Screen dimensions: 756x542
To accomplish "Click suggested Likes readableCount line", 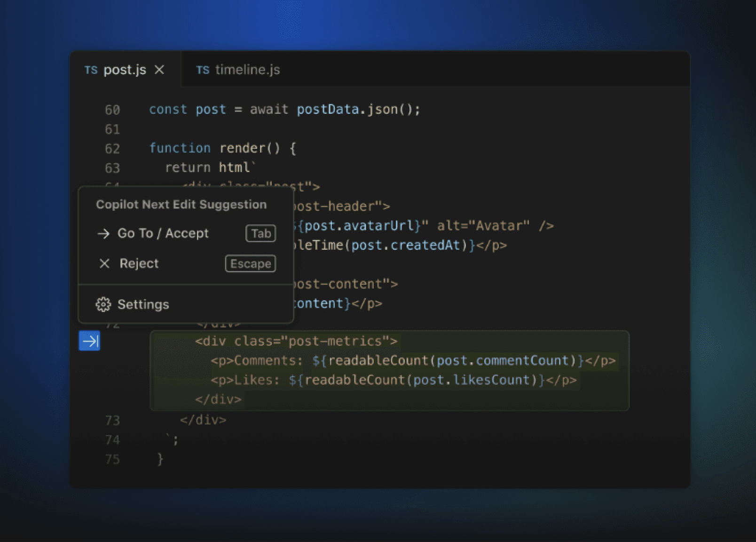I will tap(394, 380).
